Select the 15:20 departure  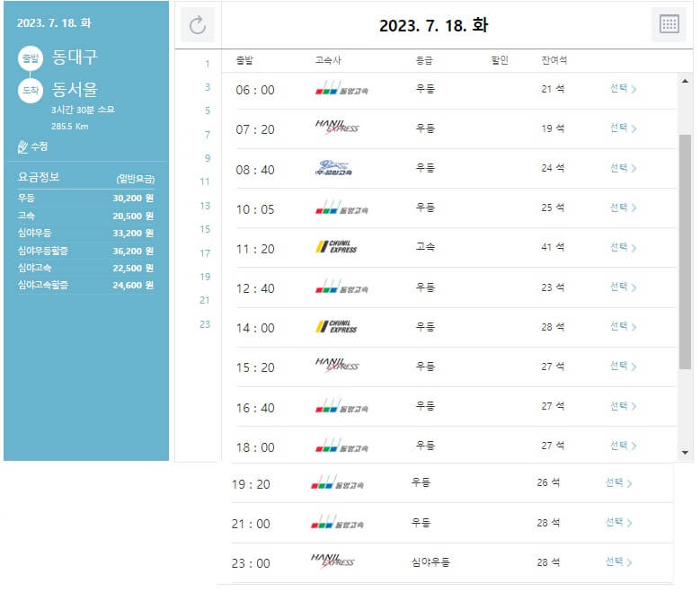coord(623,367)
